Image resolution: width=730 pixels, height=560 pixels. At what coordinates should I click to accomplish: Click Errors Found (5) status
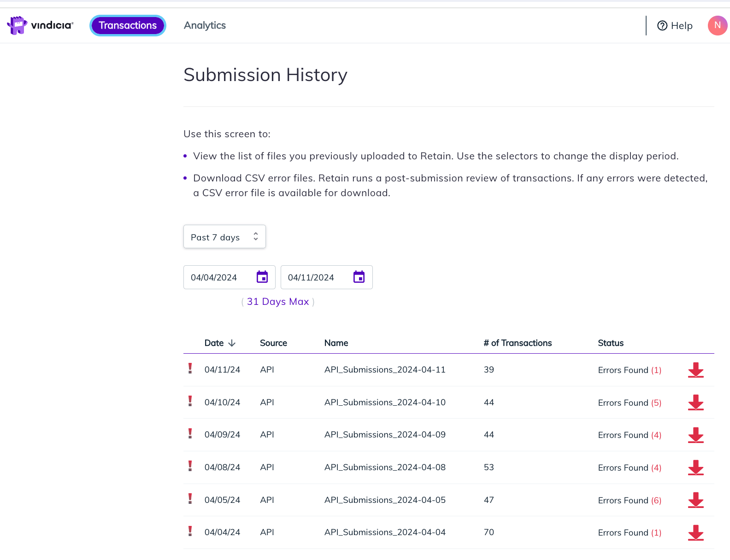(630, 403)
